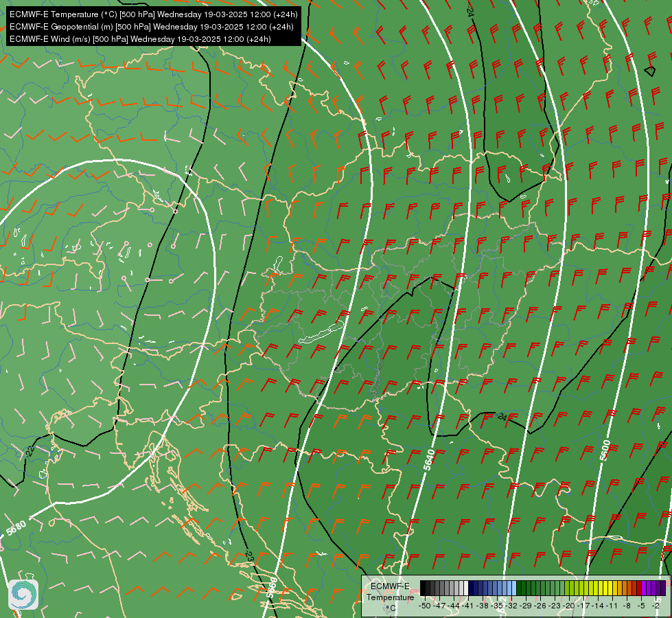
Task: Click the 5600 geopotential contour label
Action: pos(605,450)
